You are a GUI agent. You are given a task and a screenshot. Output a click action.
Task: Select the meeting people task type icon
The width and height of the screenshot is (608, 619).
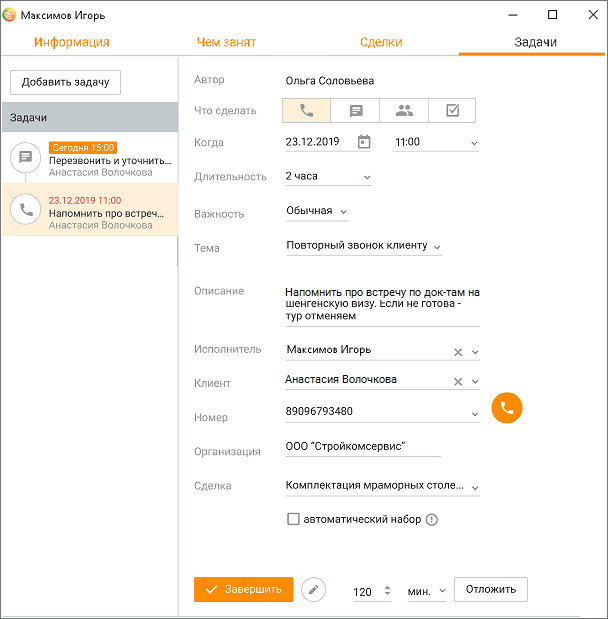coord(404,111)
